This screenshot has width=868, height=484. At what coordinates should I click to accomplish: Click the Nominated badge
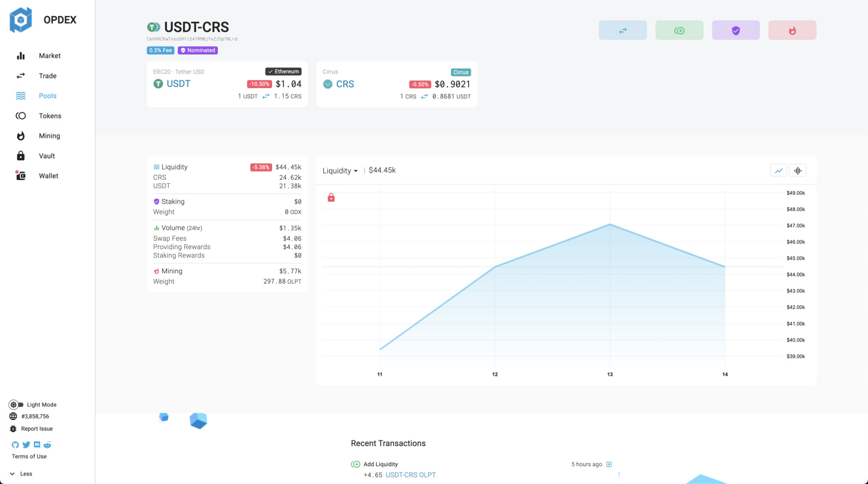[197, 50]
